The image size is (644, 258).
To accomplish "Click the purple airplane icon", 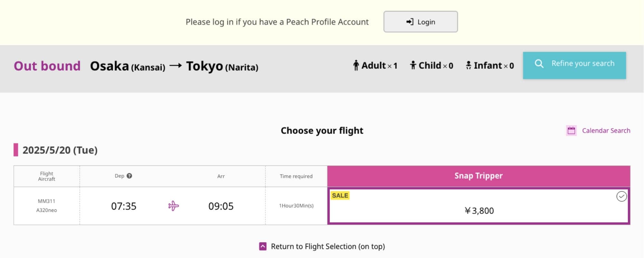I will point(174,206).
